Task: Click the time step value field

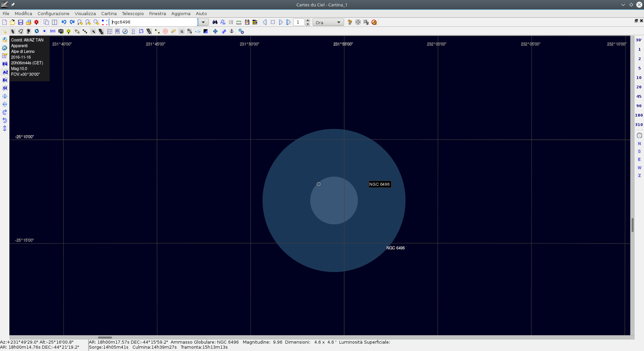Action: click(299, 22)
